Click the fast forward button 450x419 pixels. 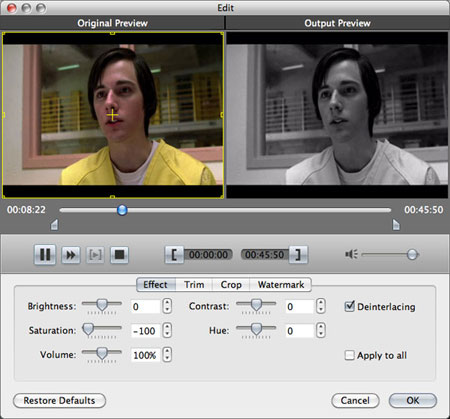[71, 255]
